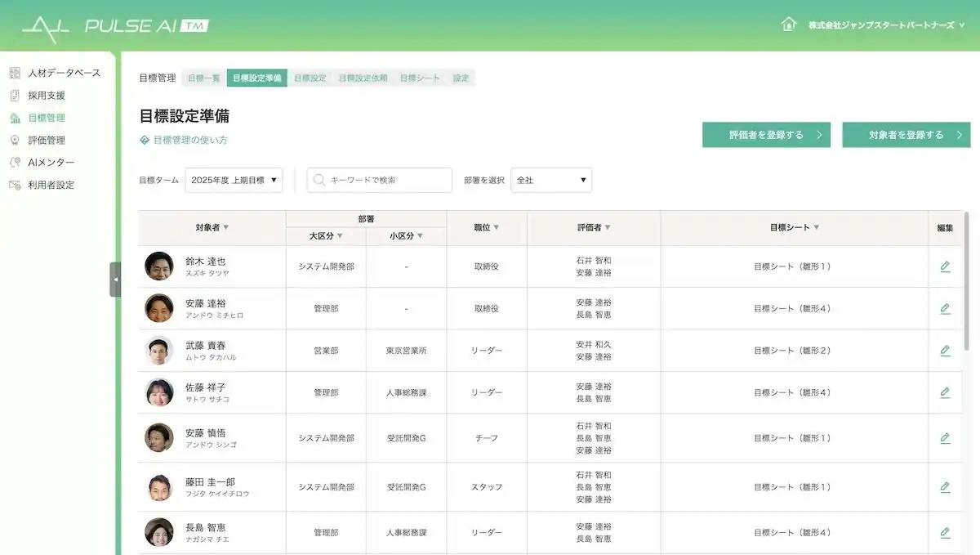Edit the row for 佐藤 祥子

(x=945, y=392)
